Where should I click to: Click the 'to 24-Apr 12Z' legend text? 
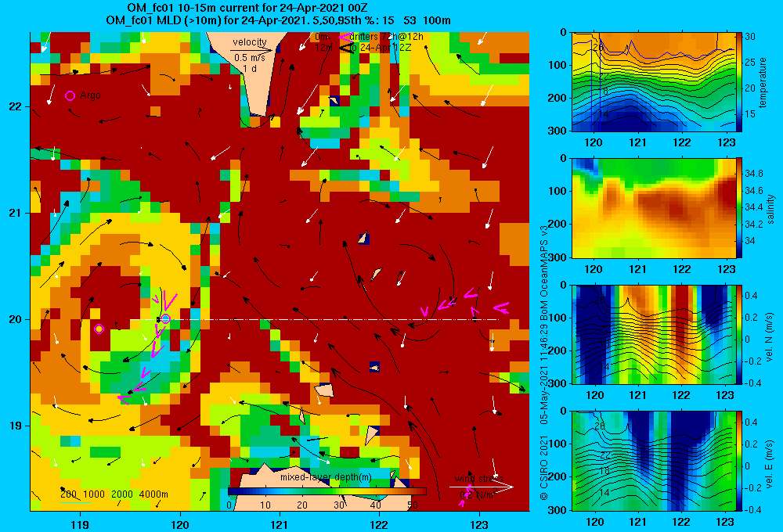tap(381, 48)
